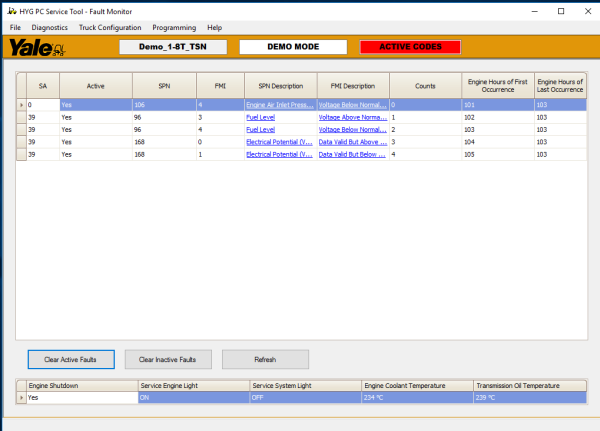Open Electrical Potential link in FMI 0 row
Viewport: 600px width, 431px height.
tap(279, 142)
